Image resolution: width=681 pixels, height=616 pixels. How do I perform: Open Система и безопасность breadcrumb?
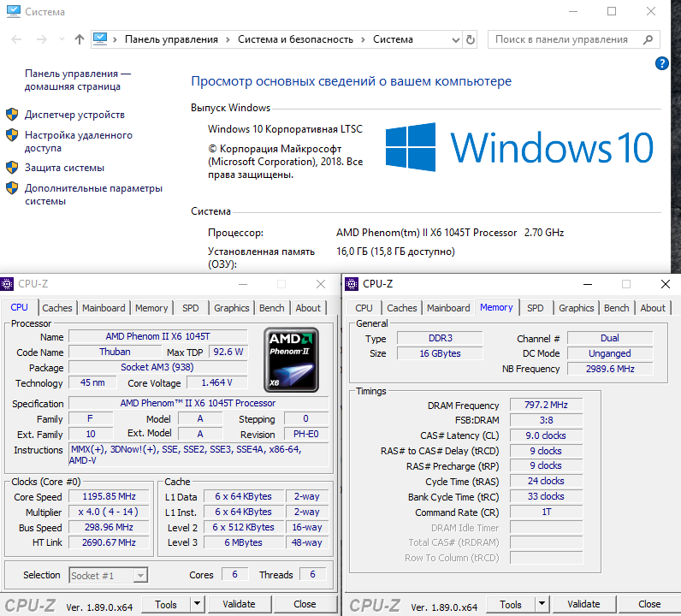click(295, 39)
